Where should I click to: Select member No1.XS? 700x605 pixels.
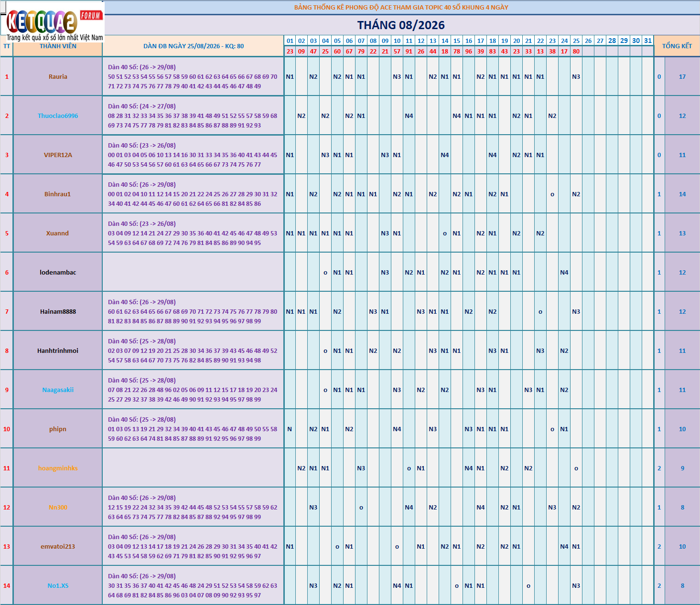click(x=58, y=585)
